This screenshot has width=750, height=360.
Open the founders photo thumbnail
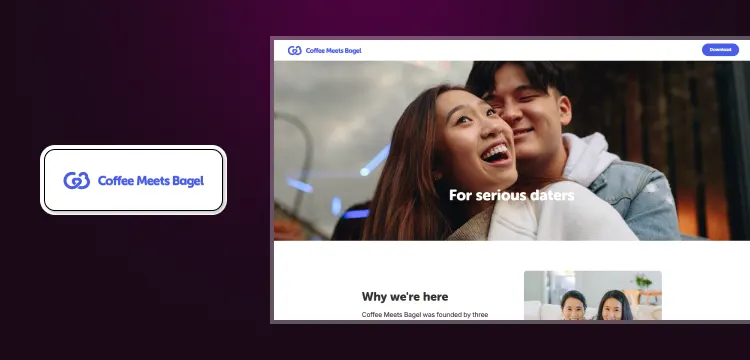click(593, 295)
